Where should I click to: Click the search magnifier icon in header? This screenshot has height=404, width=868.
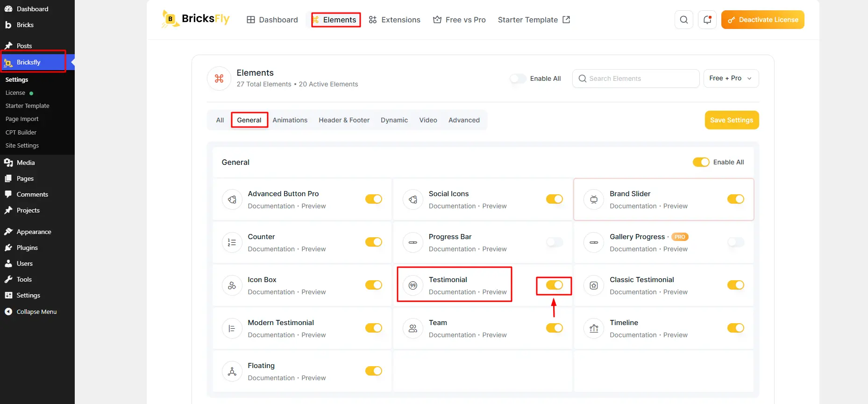point(683,20)
